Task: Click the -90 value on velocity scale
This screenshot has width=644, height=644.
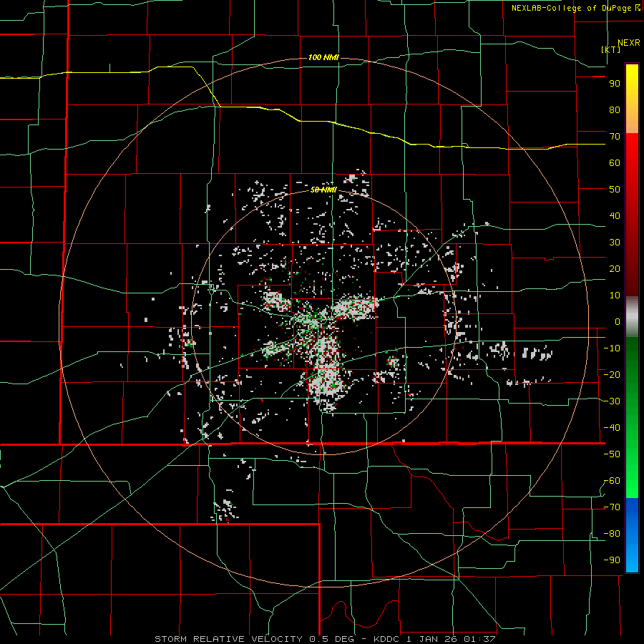Action: click(612, 560)
